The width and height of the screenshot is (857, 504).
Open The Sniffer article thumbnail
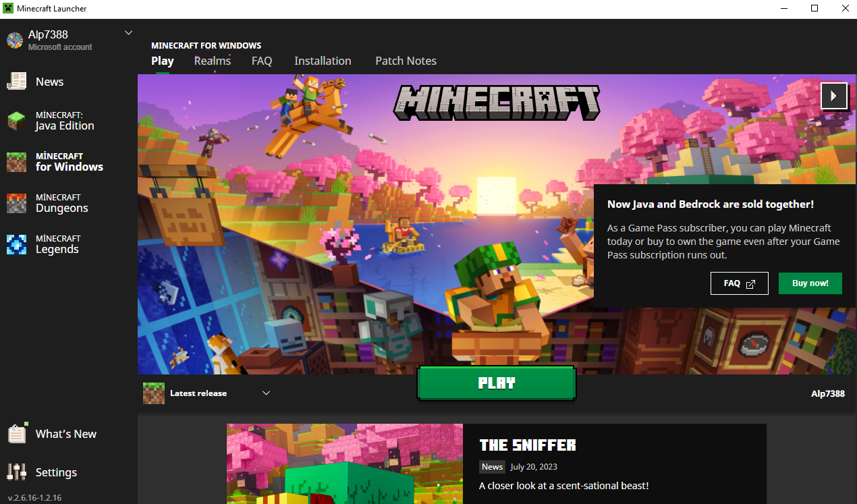(x=345, y=464)
